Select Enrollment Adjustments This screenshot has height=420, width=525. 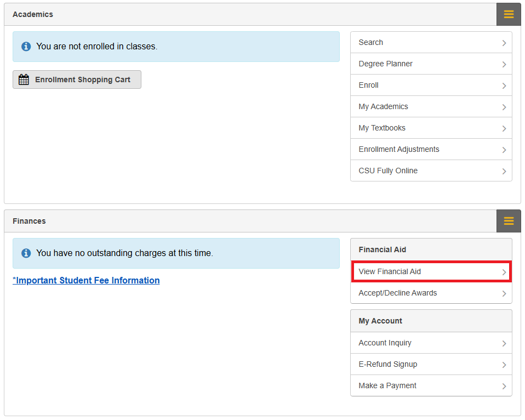(399, 149)
